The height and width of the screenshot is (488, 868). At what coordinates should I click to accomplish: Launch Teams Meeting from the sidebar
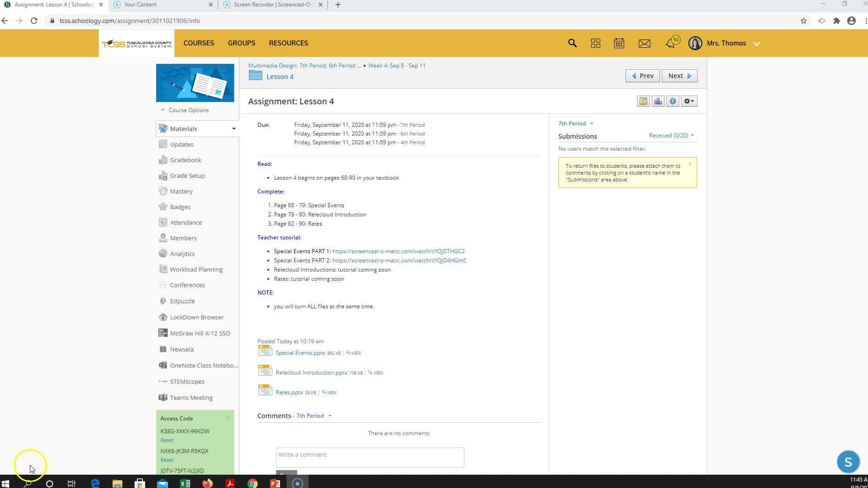(x=191, y=397)
